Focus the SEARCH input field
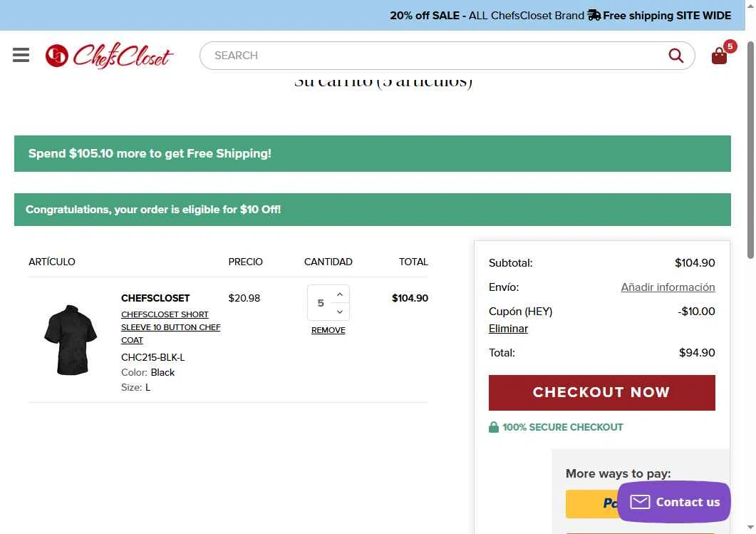This screenshot has width=756, height=534. 447,56
